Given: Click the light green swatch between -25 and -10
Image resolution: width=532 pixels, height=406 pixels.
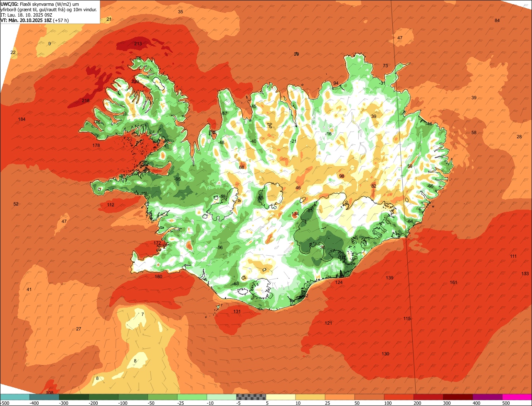Looking at the screenshot, I should [x=192, y=397].
